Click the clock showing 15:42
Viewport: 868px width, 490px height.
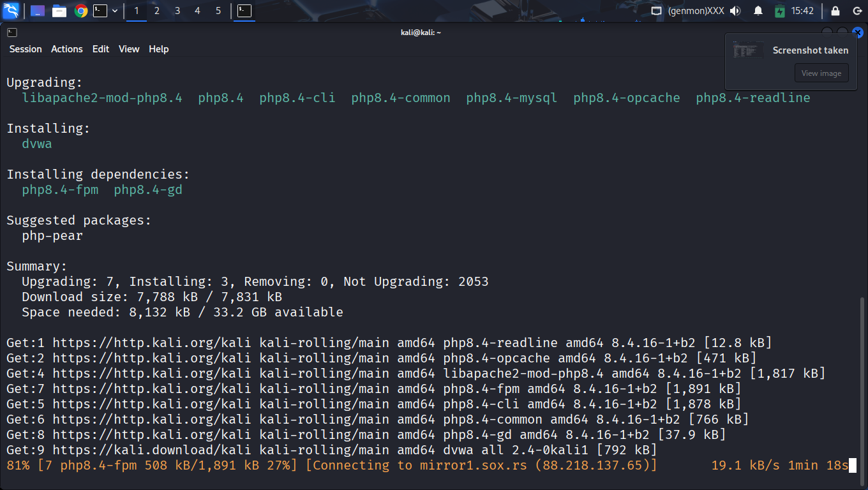tap(802, 11)
